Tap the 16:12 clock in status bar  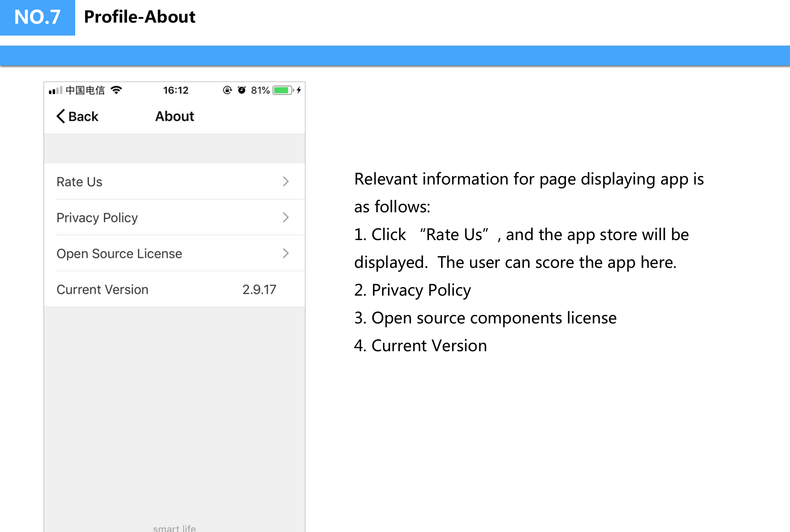(x=176, y=90)
